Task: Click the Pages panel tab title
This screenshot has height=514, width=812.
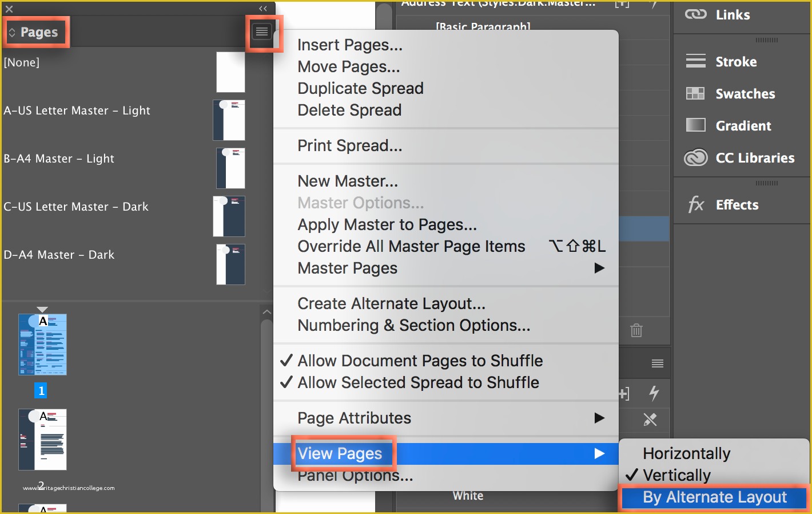Action: (39, 32)
